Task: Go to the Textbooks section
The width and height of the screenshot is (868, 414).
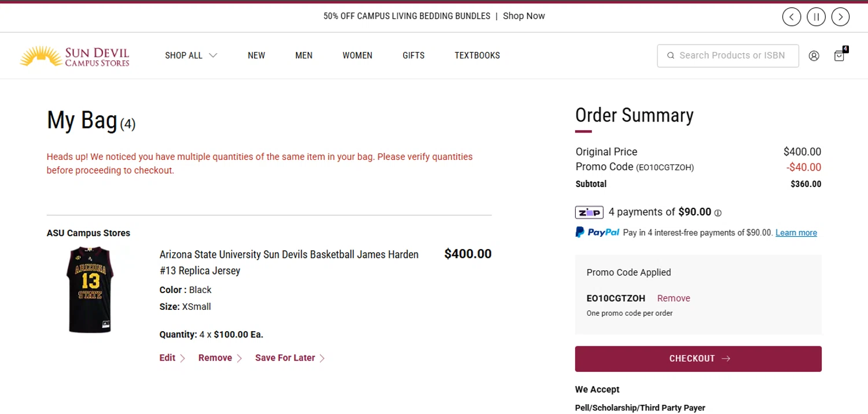Action: [477, 56]
